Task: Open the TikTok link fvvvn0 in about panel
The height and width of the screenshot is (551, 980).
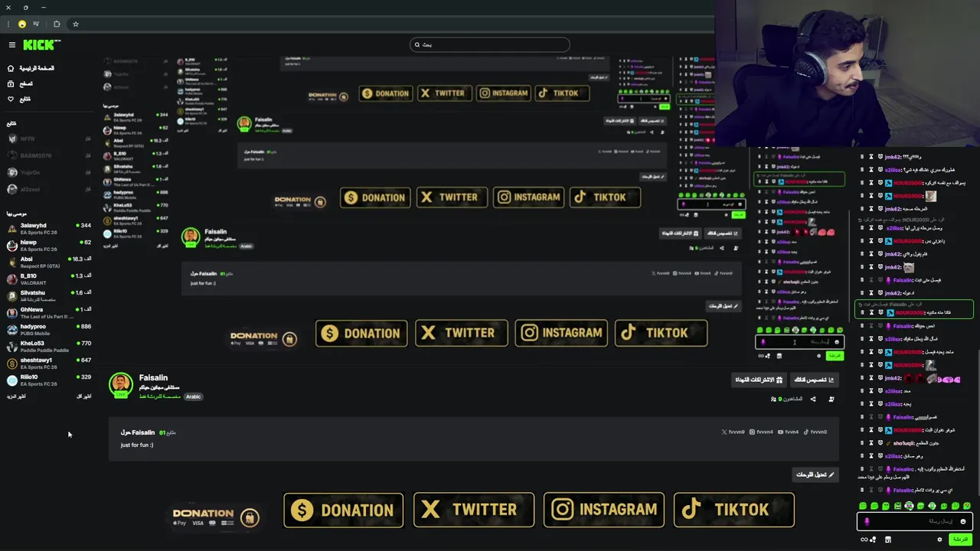Action: tap(815, 432)
